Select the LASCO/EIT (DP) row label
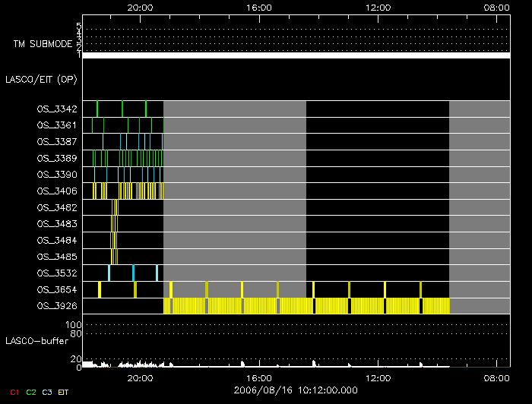 click(x=41, y=79)
